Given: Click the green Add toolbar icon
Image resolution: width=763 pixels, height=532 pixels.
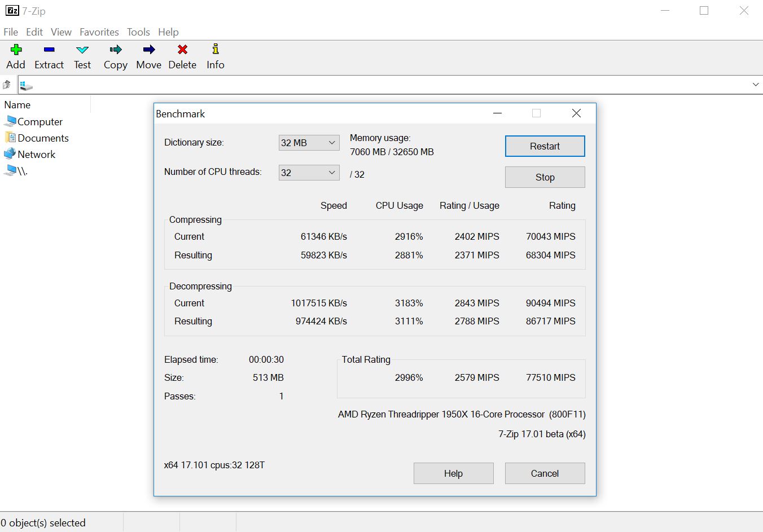Looking at the screenshot, I should coord(16,50).
